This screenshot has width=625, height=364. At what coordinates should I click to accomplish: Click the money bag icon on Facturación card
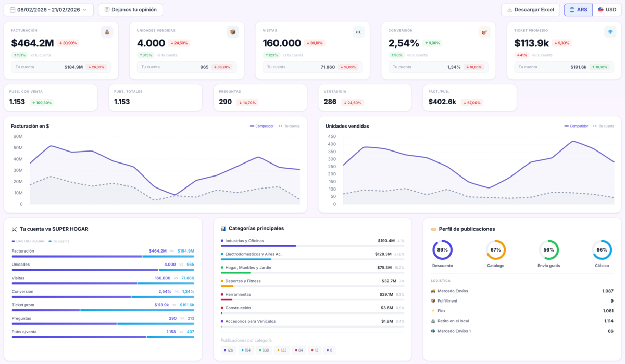(x=107, y=32)
